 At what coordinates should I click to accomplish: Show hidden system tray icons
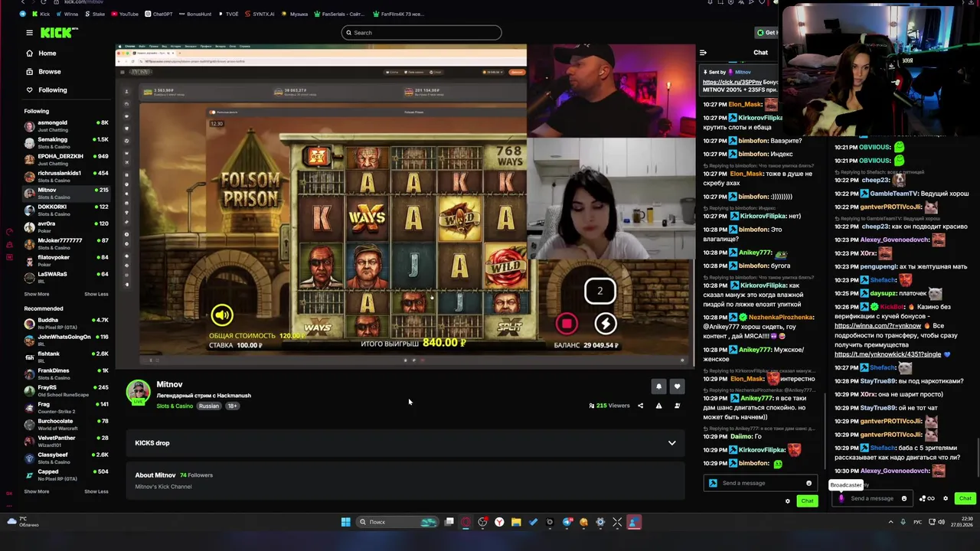890,522
